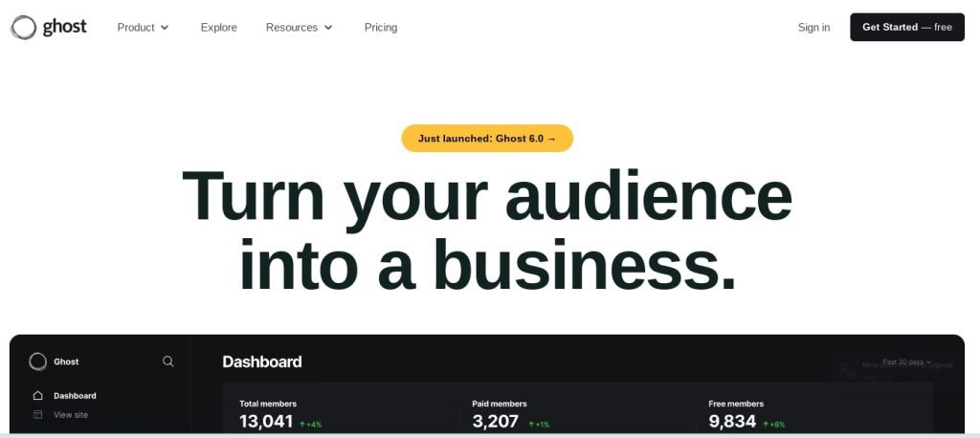Open the Pricing page
The height and width of the screenshot is (438, 980).
[x=381, y=28]
